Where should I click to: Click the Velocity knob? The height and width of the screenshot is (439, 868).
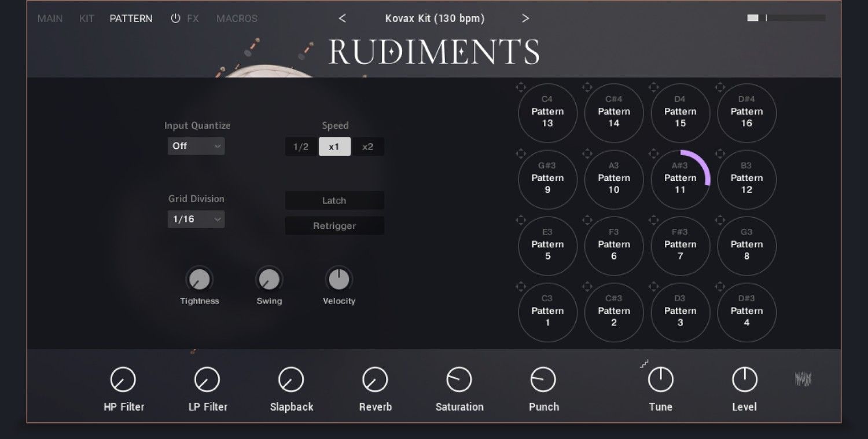pos(339,279)
